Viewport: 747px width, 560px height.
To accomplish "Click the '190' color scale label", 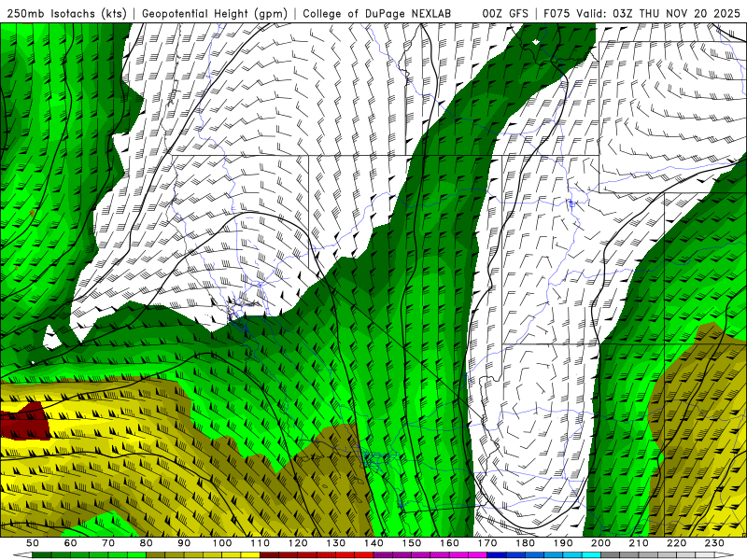I will click(x=563, y=543).
